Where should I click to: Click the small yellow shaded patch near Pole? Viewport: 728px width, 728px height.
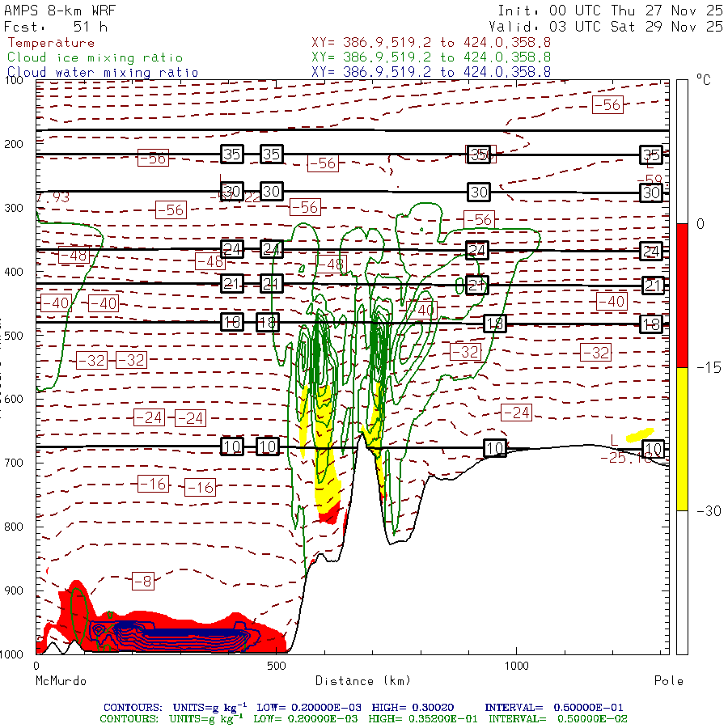click(640, 435)
